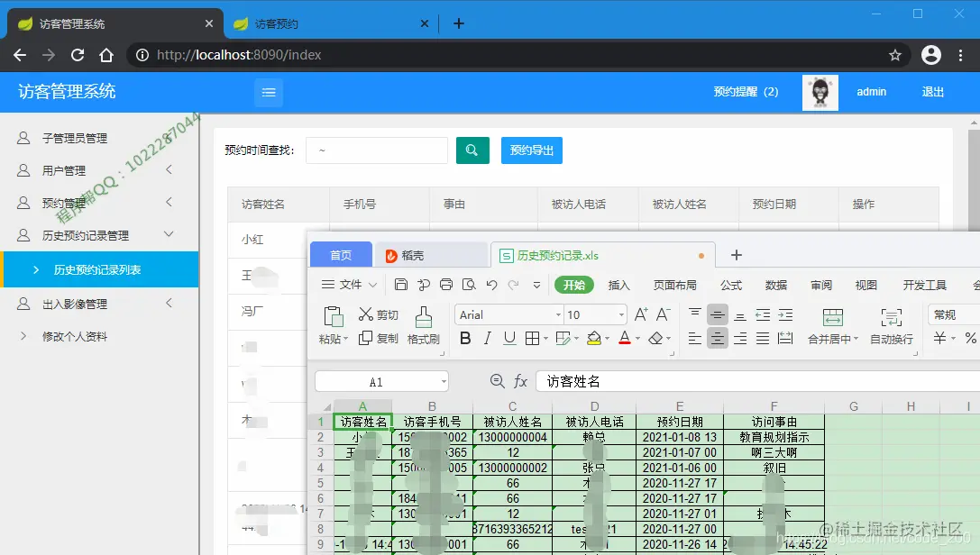Click the hamburger menu in the blue header
980x555 pixels.
(x=268, y=93)
